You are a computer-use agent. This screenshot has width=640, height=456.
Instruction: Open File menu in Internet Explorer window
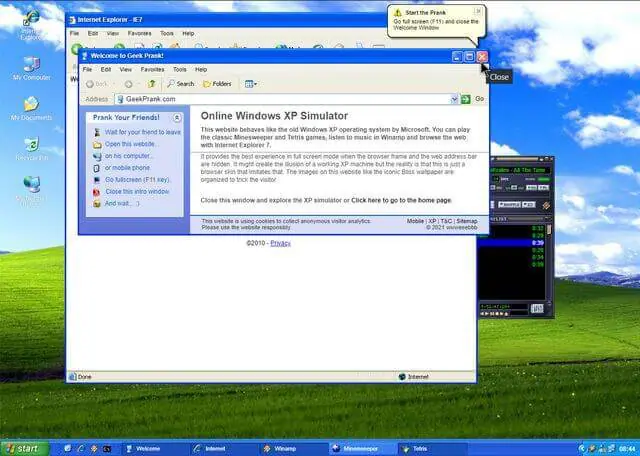pos(74,33)
